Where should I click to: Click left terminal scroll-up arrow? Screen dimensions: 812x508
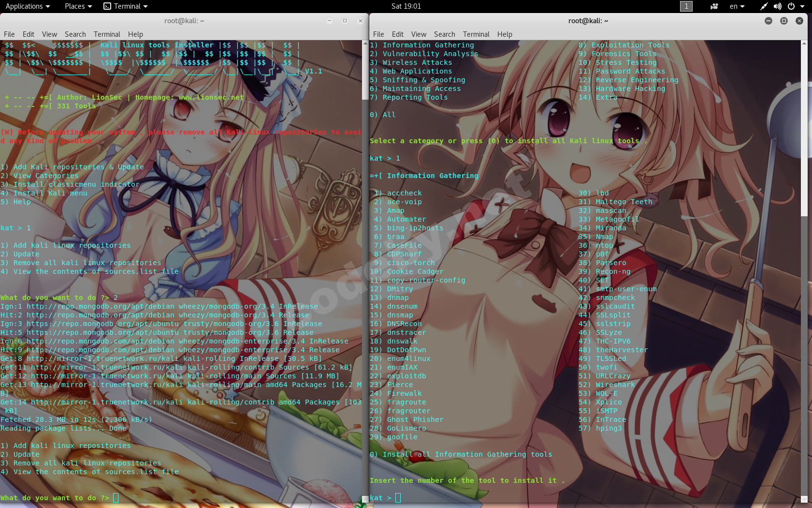pyautogui.click(x=365, y=43)
